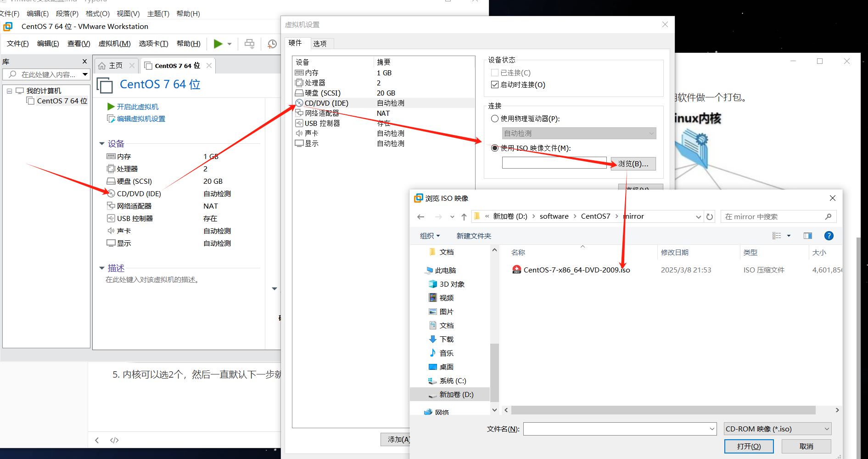Click the snapshot clock toolbar icon
868x459 pixels.
coord(272,44)
